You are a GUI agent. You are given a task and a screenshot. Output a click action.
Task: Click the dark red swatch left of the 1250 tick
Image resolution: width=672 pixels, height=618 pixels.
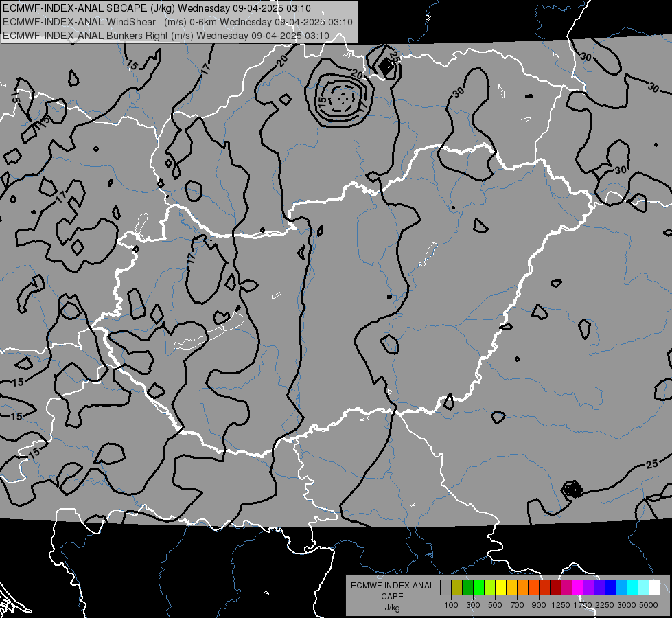pyautogui.click(x=555, y=588)
